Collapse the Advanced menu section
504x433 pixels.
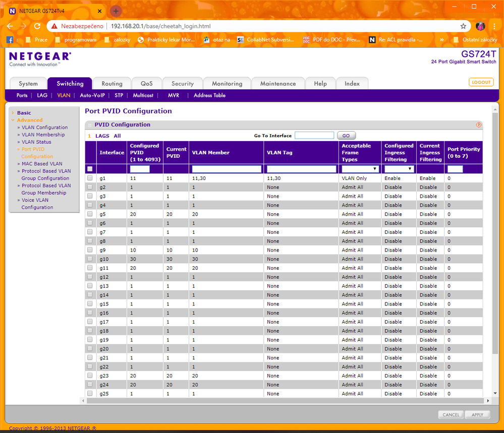(x=30, y=120)
